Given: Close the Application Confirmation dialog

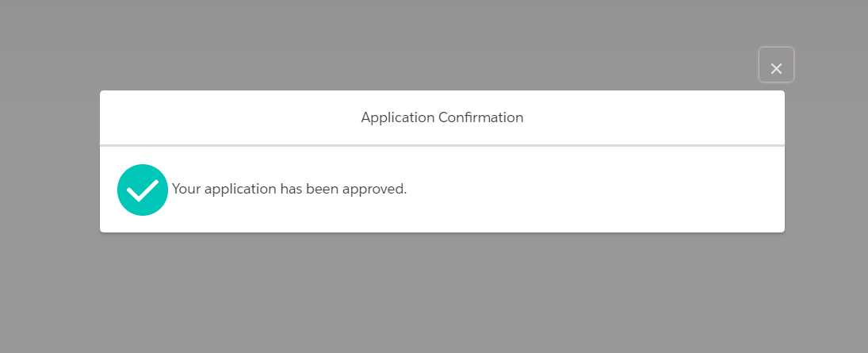Looking at the screenshot, I should [776, 65].
